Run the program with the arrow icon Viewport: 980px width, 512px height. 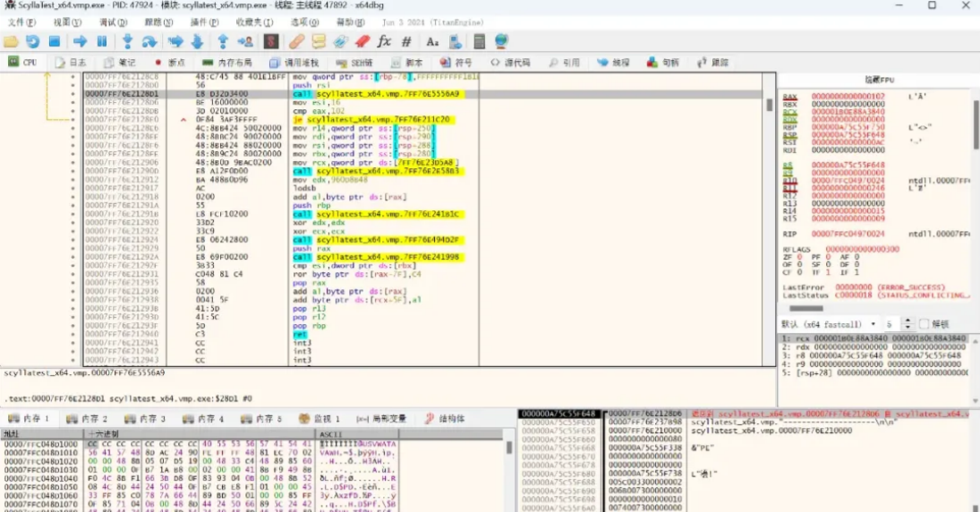(80, 42)
